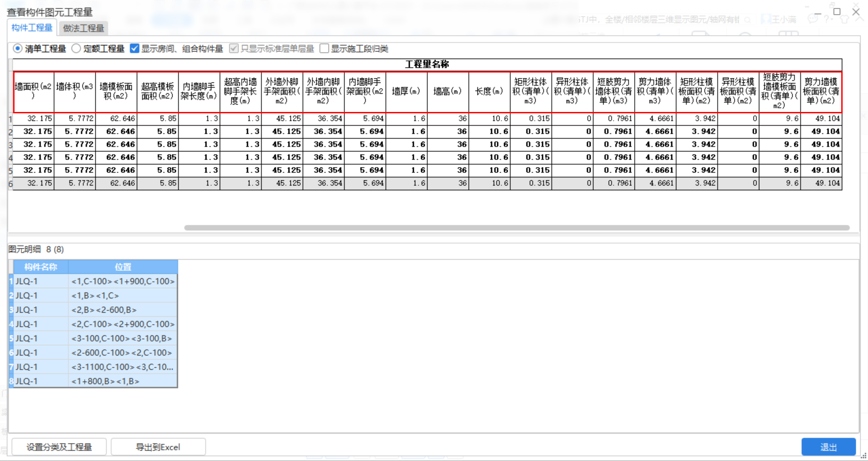Click 短肢剪力墙体积(清单) column header

click(x=614, y=92)
